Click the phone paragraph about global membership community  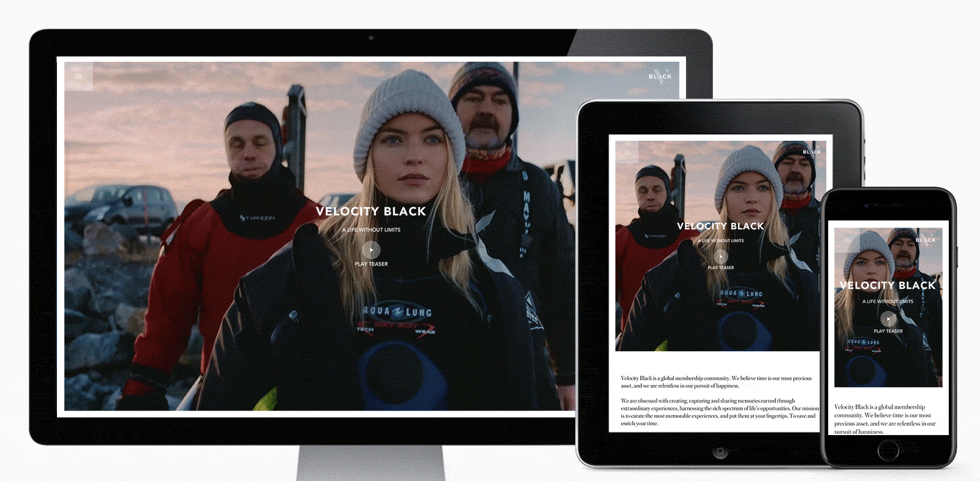point(885,419)
